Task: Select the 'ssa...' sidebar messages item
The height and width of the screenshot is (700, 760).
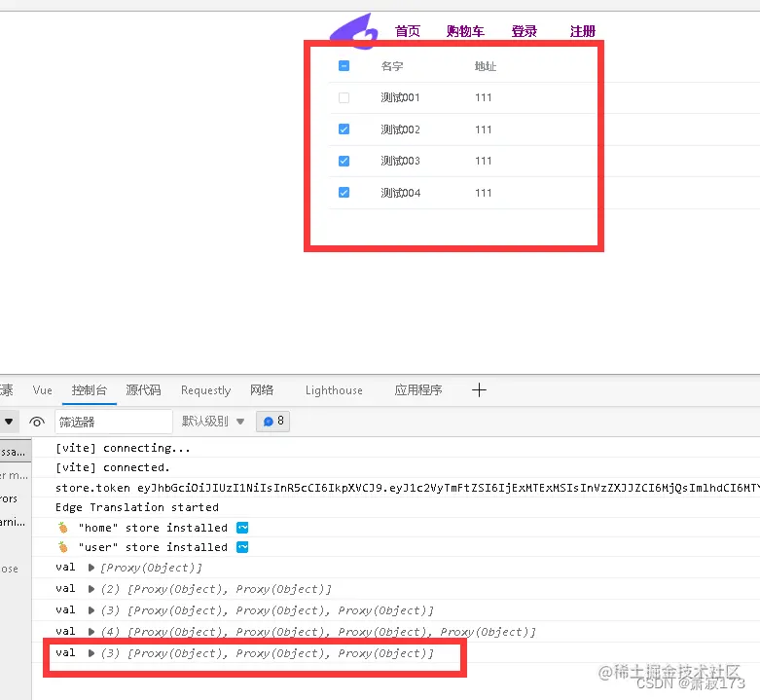Action: click(16, 452)
